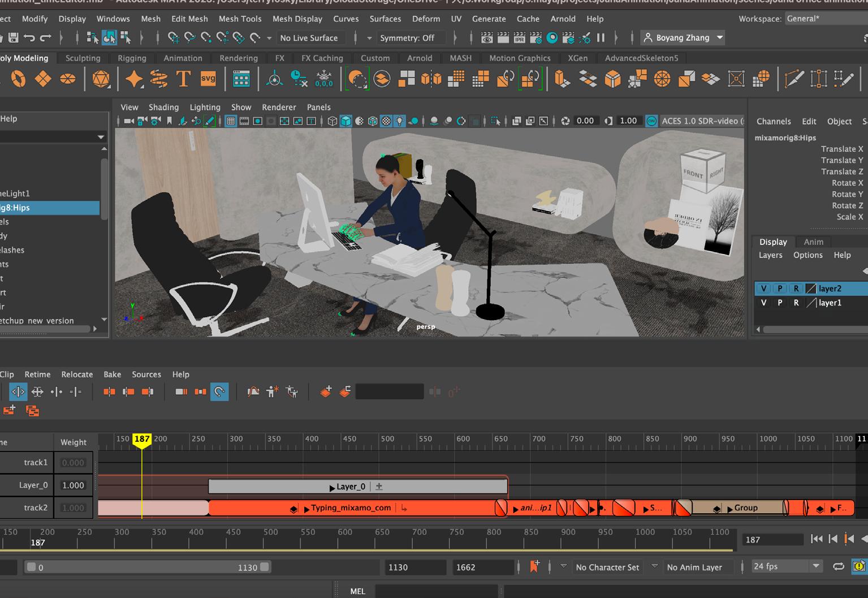The image size is (868, 598).
Task: Toggle playback loop mode button
Action: [x=839, y=566]
